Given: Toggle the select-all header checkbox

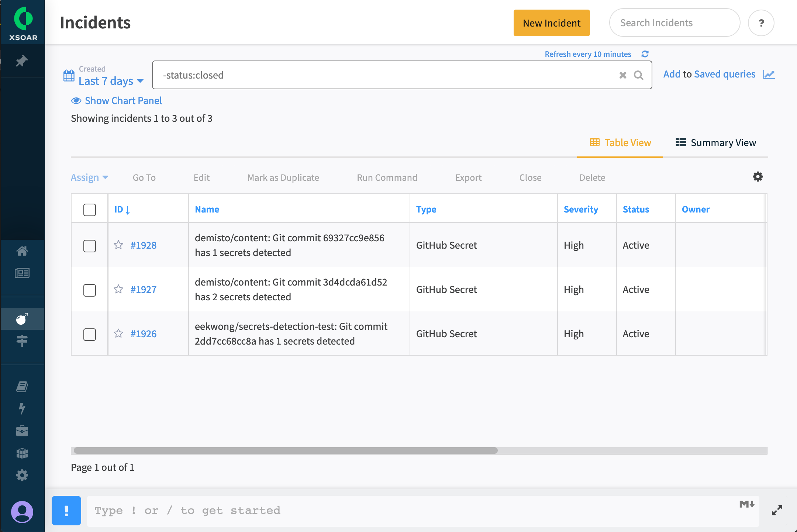Looking at the screenshot, I should [x=90, y=210].
